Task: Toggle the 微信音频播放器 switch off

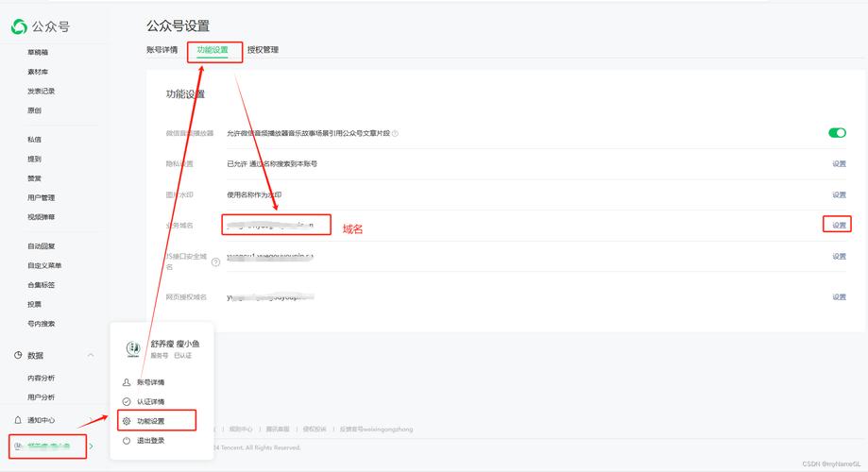Action: (837, 133)
